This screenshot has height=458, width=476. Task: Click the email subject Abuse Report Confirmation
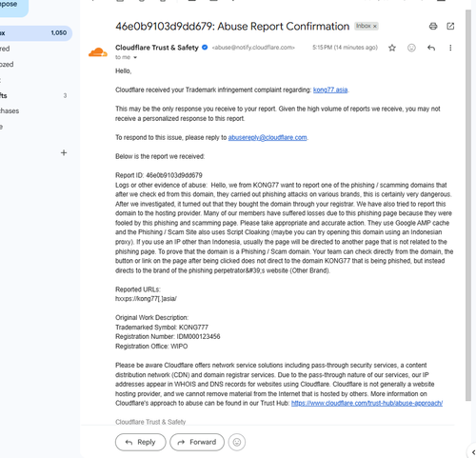(232, 27)
